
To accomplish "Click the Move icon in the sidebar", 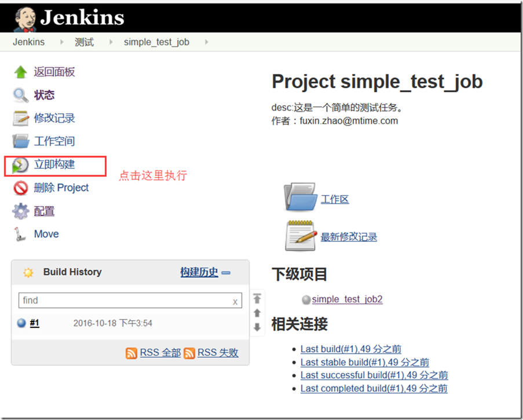I will pos(19,234).
